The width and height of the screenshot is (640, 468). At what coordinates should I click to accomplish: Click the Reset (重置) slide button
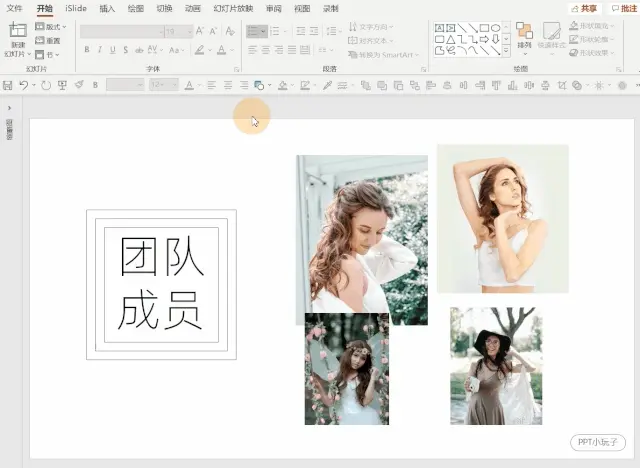pos(48,40)
